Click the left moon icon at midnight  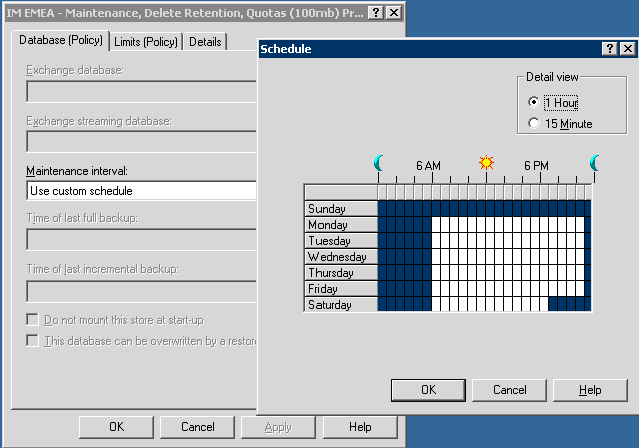[x=379, y=163]
